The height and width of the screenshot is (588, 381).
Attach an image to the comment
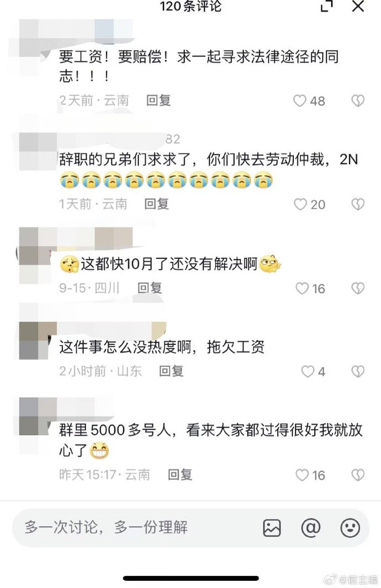tap(272, 528)
